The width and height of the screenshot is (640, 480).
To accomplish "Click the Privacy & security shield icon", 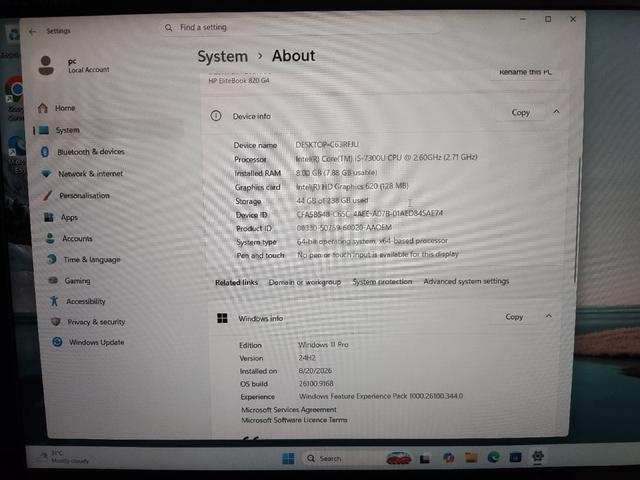I will (56, 322).
